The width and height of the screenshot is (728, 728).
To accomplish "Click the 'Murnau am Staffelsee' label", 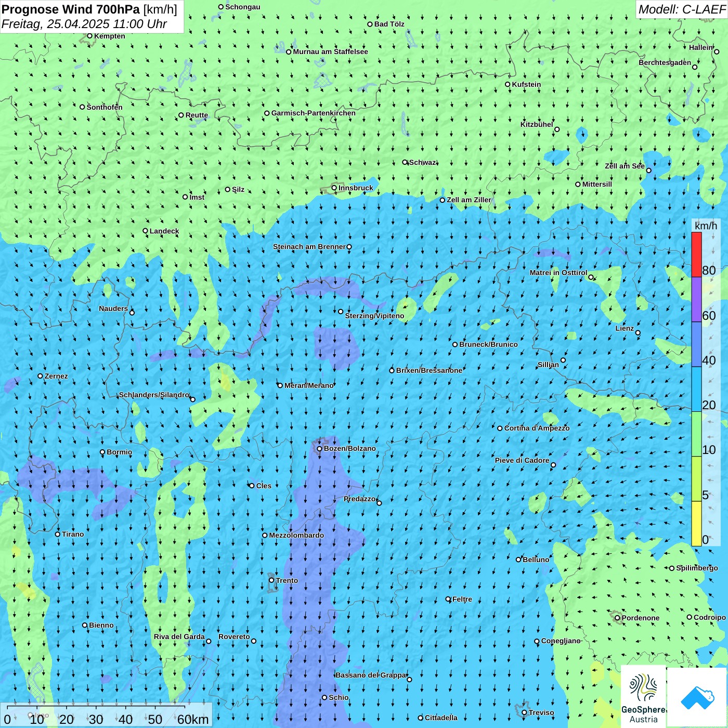I will point(330,51).
